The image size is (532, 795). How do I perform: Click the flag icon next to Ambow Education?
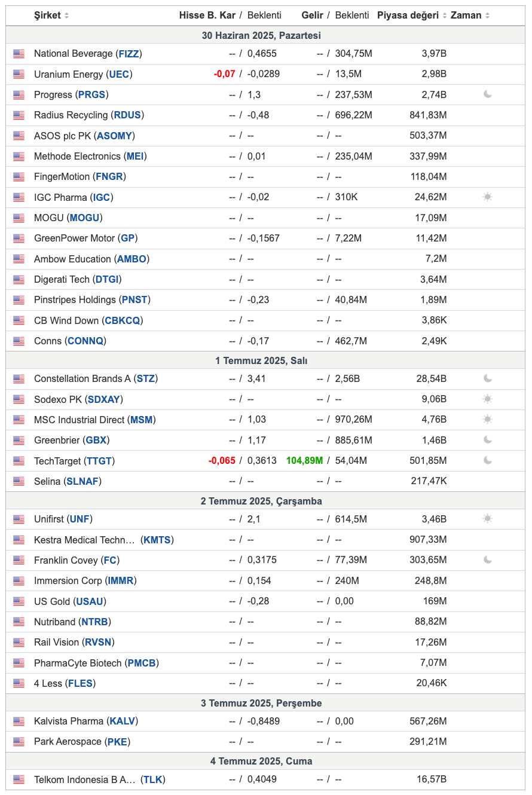(19, 259)
